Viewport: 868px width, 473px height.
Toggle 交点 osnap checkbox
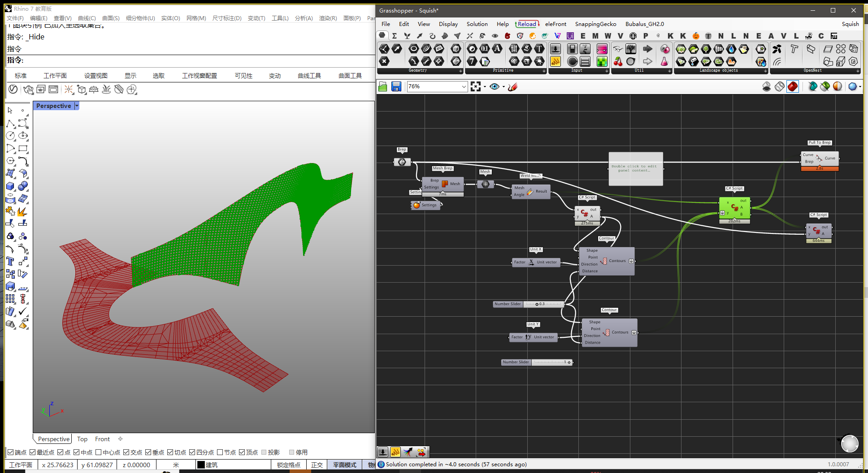click(x=126, y=452)
